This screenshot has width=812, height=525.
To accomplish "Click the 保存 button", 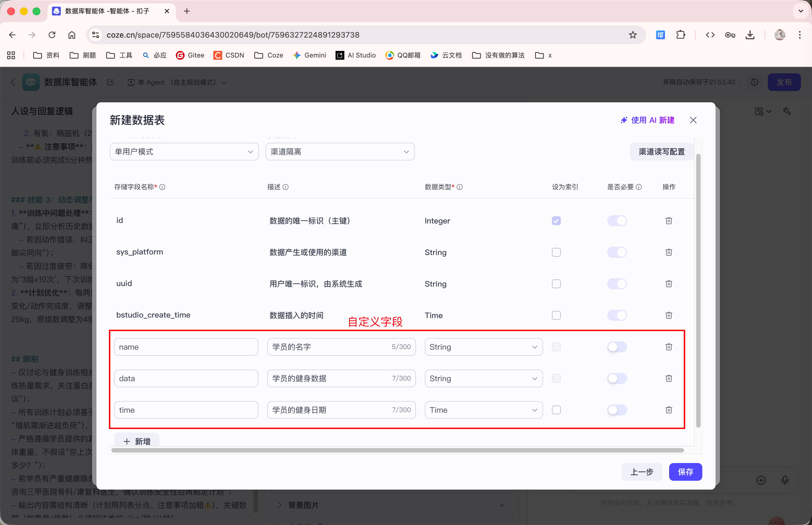I will [x=685, y=472].
